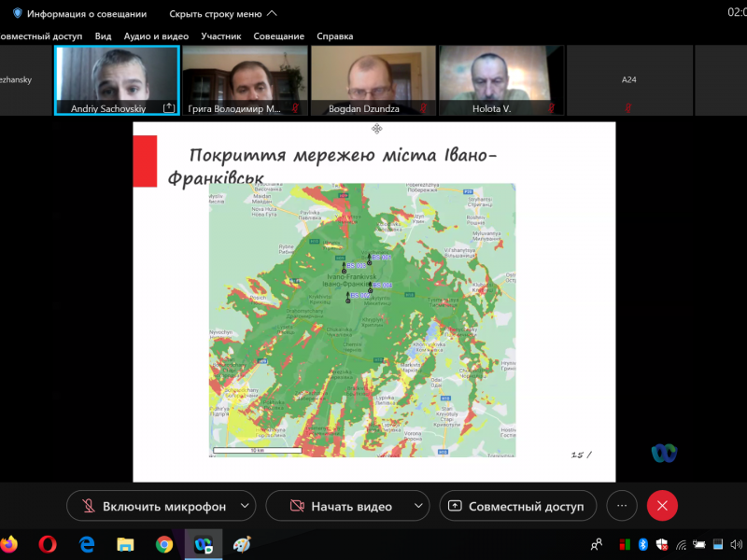Select Andriy Sachovskiy's video thumbnail
747x560 pixels.
click(117, 80)
